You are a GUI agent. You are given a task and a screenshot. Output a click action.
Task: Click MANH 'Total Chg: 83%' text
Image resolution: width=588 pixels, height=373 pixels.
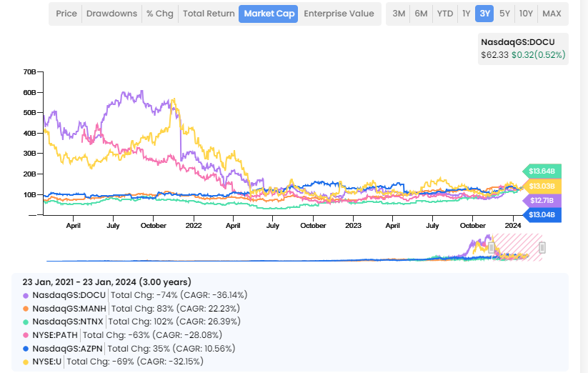(142, 309)
